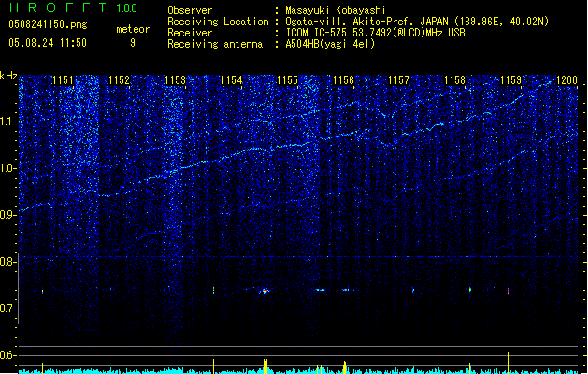Select the 1153 time marker
This screenshot has width=588, height=374.
[x=175, y=81]
